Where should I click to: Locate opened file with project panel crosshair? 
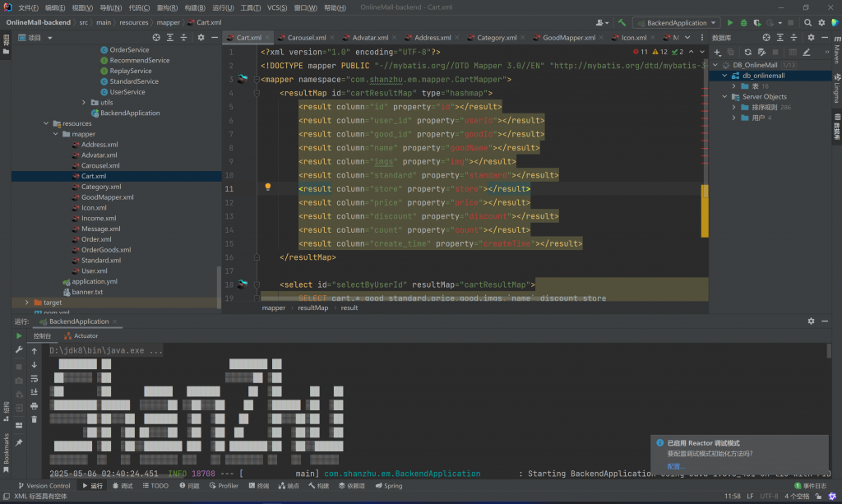coord(156,38)
